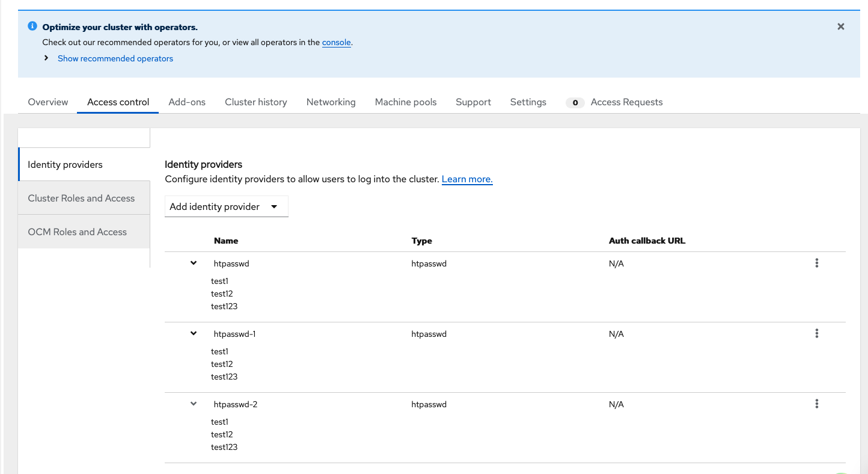868x474 pixels.
Task: Dismiss the operators banner with X
Action: coord(840,26)
